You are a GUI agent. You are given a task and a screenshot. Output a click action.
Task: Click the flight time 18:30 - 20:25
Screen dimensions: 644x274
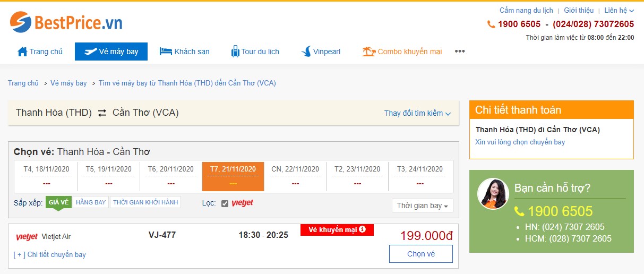tap(263, 235)
